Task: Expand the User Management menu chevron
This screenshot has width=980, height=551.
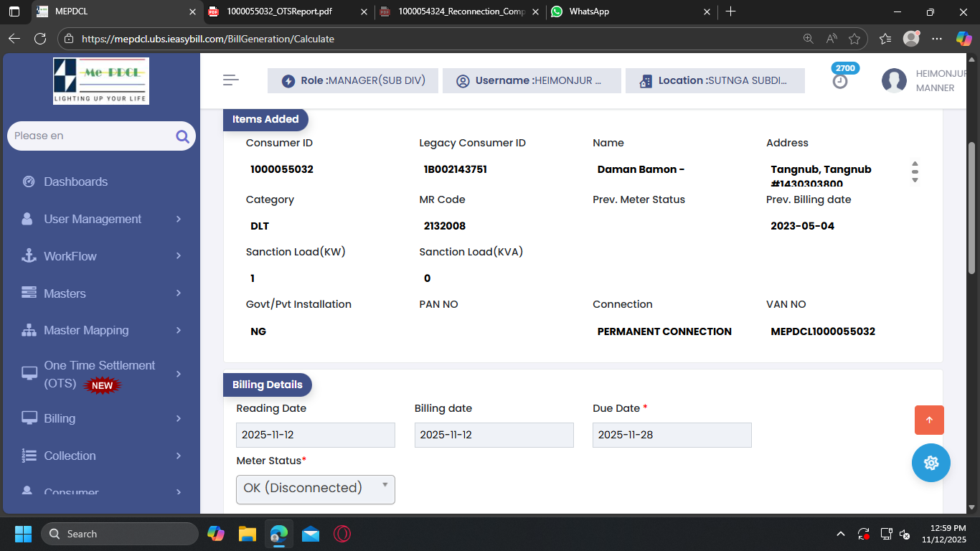Action: pos(179,219)
